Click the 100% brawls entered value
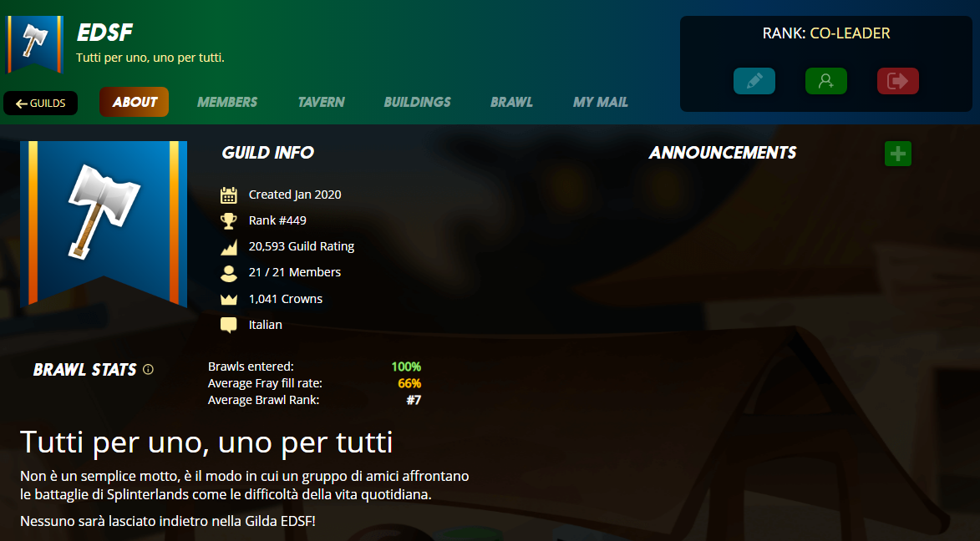This screenshot has width=980, height=541. [x=406, y=367]
